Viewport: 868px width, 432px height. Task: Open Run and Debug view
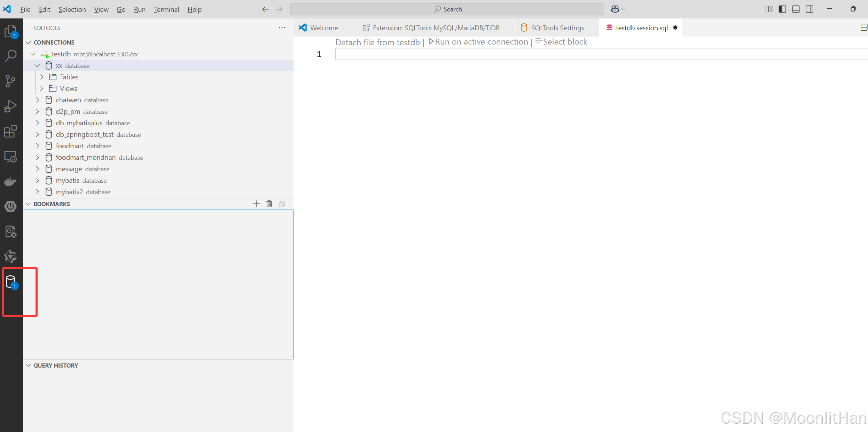pos(10,106)
